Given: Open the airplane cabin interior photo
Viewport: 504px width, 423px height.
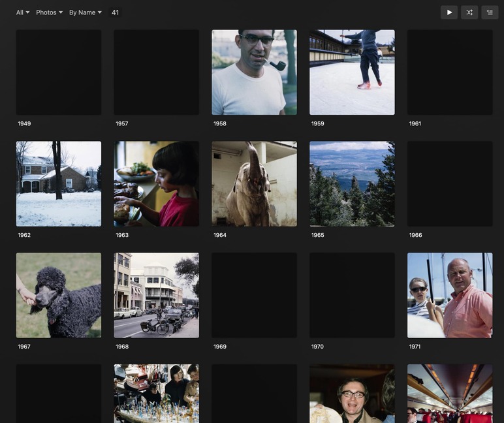Looking at the screenshot, I should coord(450,394).
